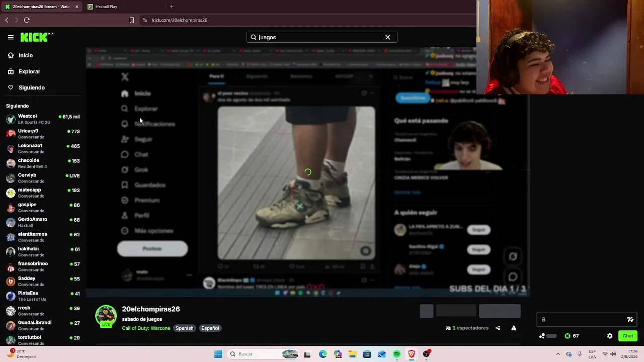Close the 20elchompiras26 Stream tab
644x362 pixels.
coord(76,7)
